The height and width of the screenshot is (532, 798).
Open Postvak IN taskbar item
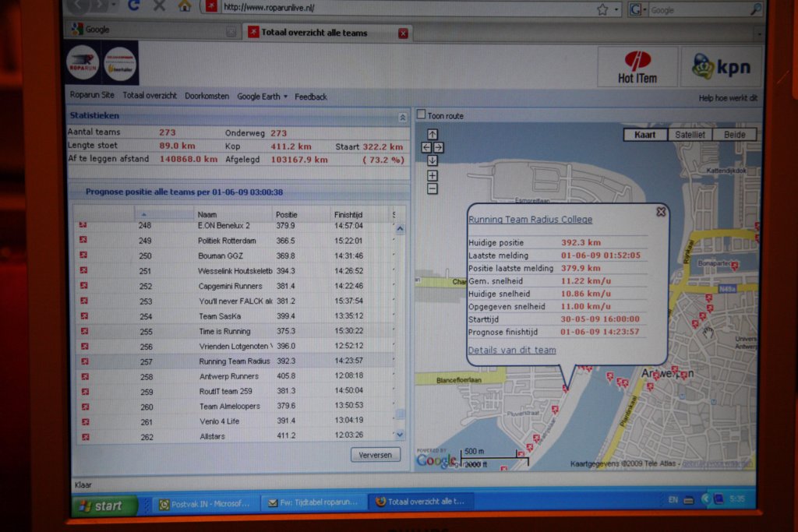click(204, 504)
